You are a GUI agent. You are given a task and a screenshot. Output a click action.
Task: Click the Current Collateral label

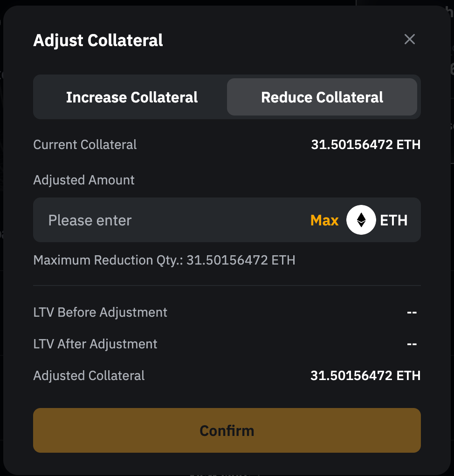point(85,145)
